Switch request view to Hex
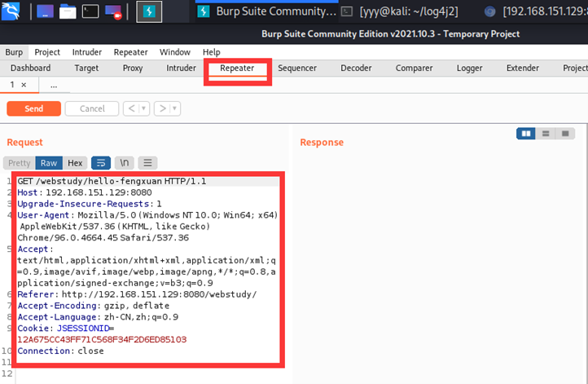The image size is (588, 384). point(75,163)
